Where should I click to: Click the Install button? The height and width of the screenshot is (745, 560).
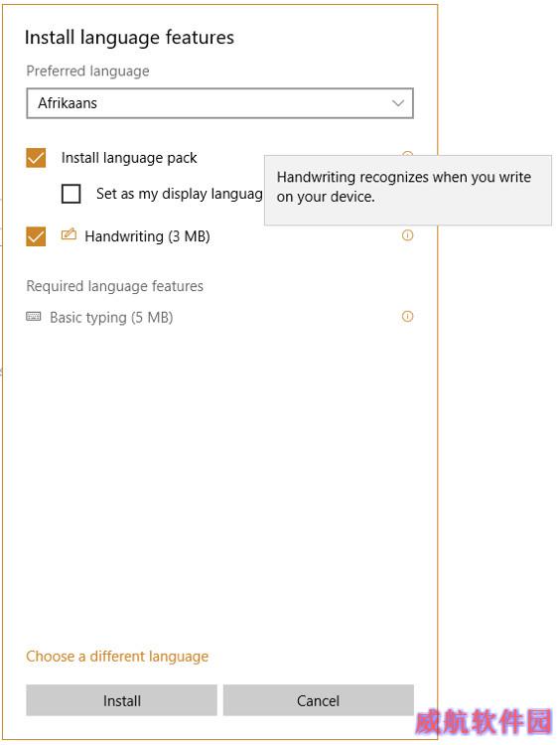(121, 700)
